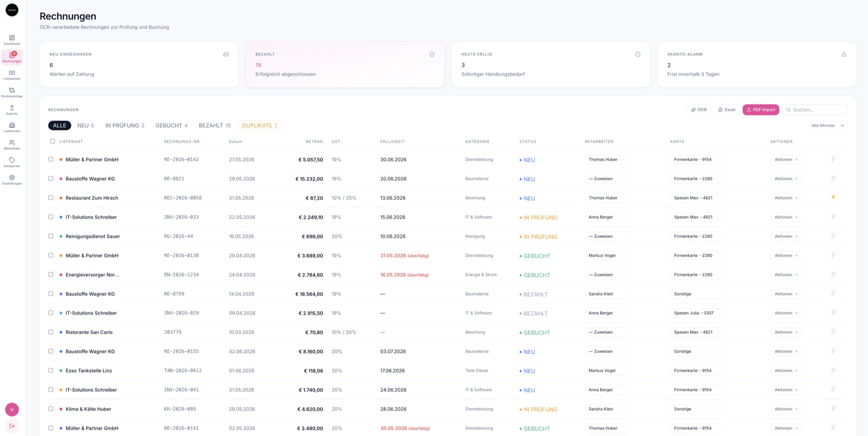Expand Aktionen menu for Reinigungsdienst Sauer
Image resolution: width=868 pixels, height=436 pixels.
[x=786, y=236]
